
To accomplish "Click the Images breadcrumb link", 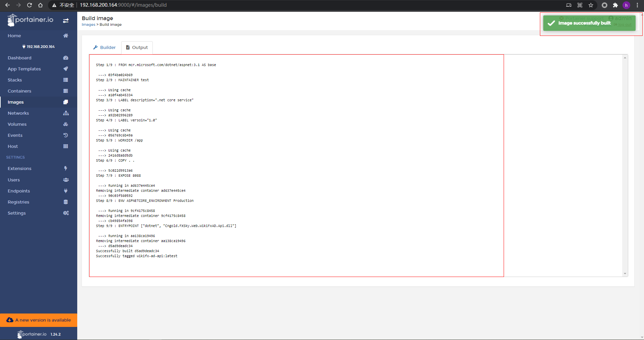I will pos(88,24).
